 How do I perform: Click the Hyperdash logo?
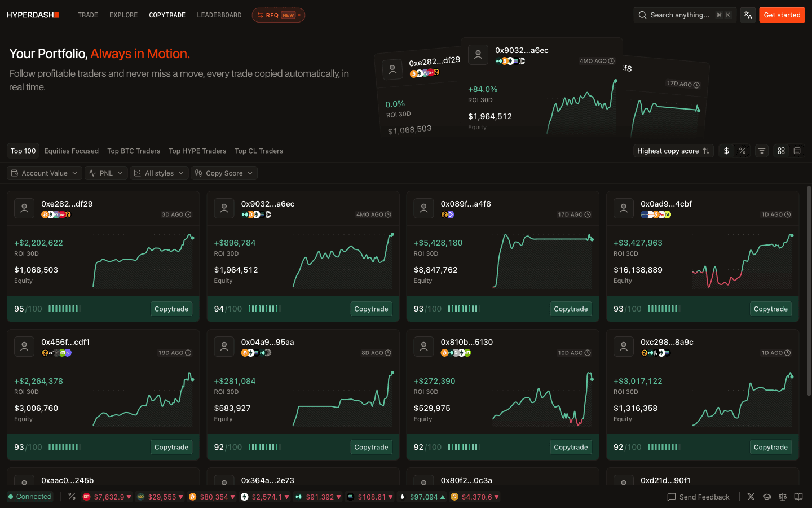[x=33, y=15]
